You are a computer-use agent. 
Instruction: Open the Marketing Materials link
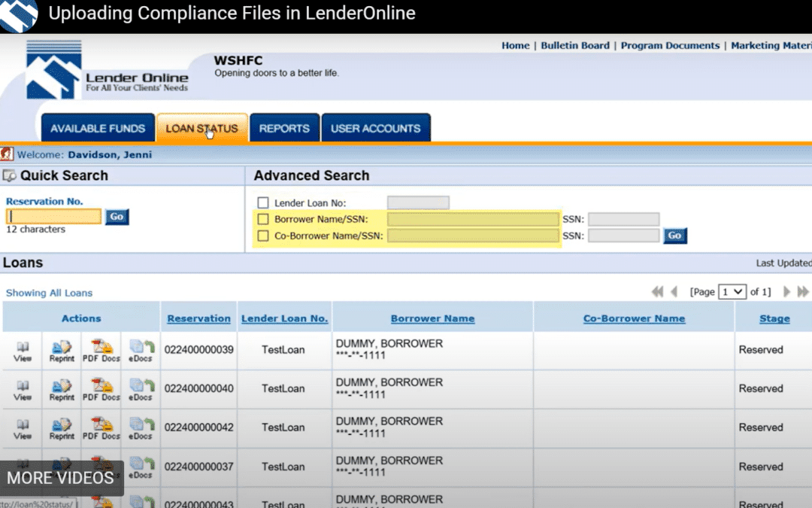pos(771,46)
